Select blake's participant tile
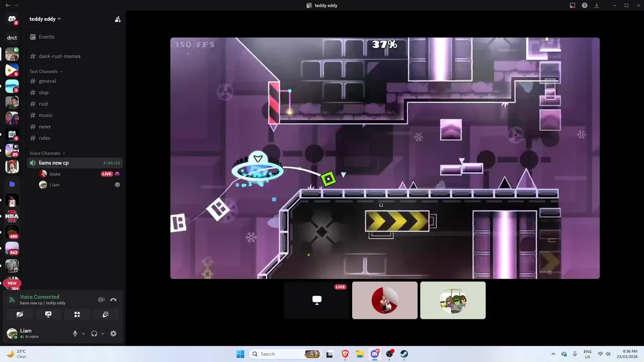This screenshot has width=644, height=362. (385, 300)
